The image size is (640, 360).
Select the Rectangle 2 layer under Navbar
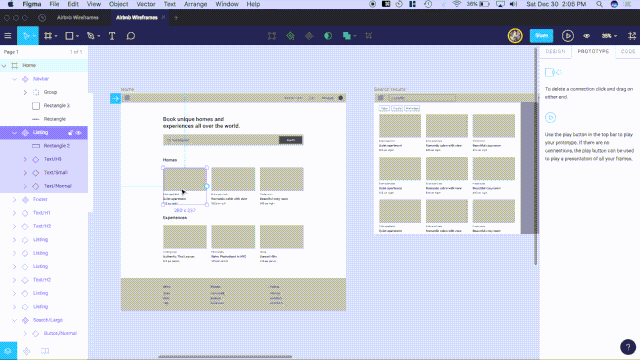(x=56, y=106)
